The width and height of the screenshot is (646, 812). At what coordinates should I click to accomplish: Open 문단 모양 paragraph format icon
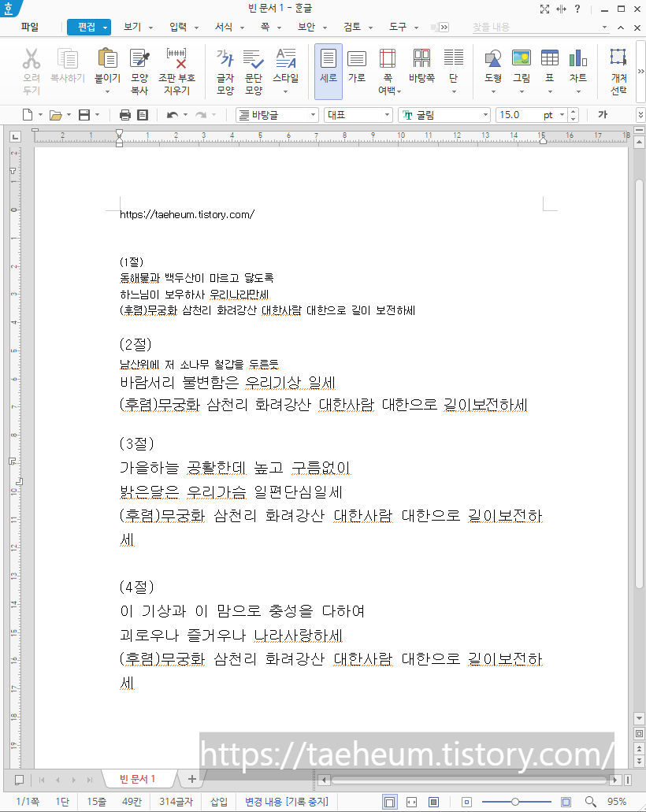tap(254, 58)
